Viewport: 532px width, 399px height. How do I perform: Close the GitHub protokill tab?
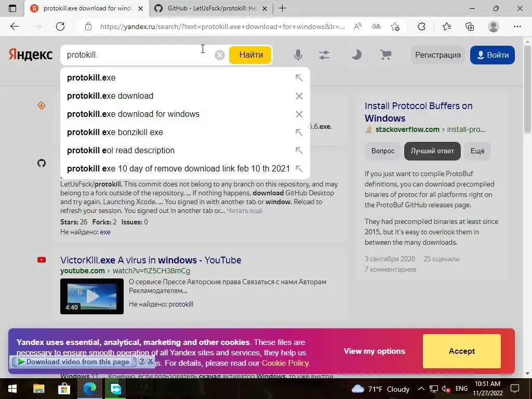(265, 8)
